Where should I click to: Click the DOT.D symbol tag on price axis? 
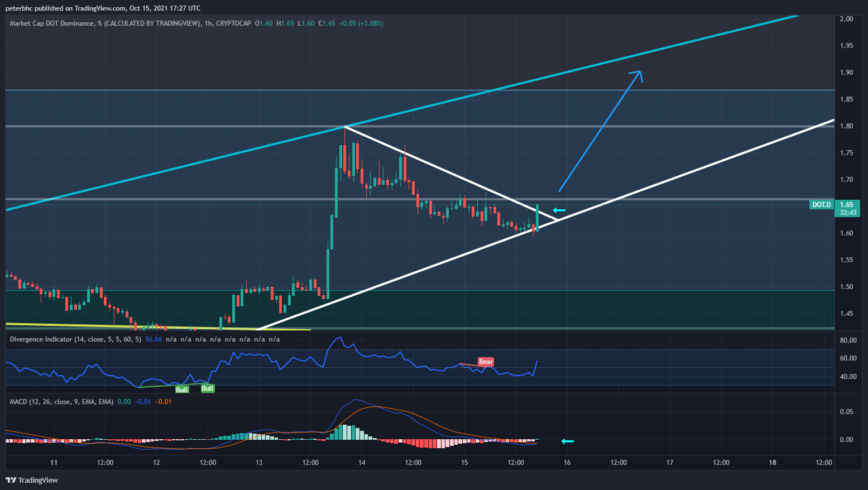(821, 205)
